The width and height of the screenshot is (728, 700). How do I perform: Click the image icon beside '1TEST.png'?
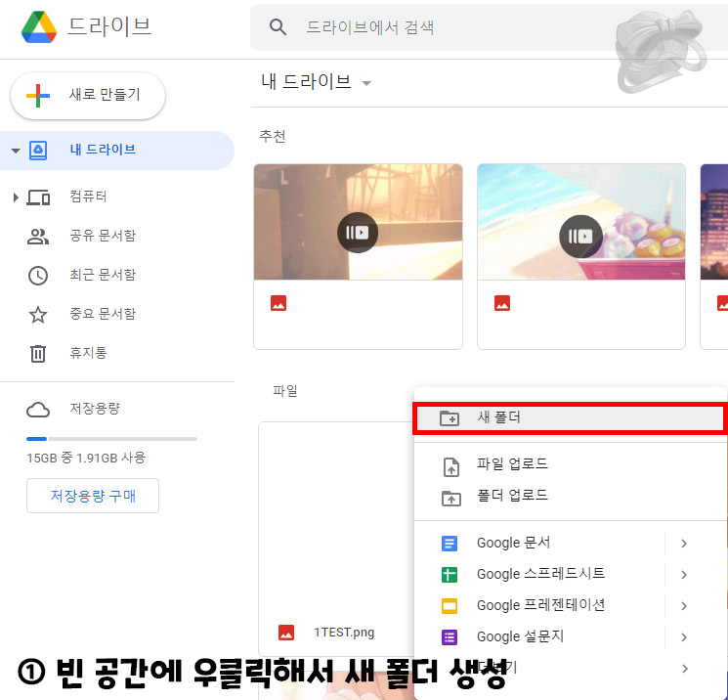(286, 633)
